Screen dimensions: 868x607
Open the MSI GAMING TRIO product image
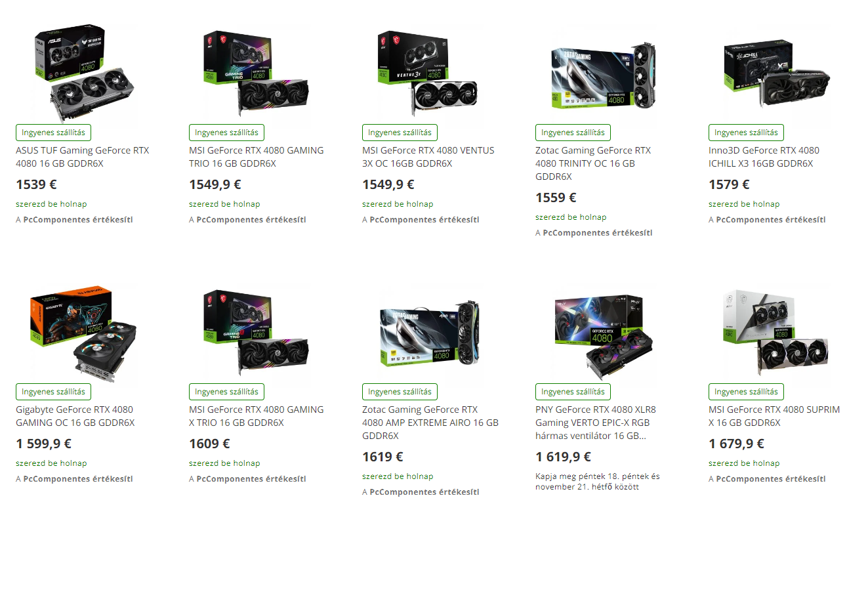(x=257, y=74)
